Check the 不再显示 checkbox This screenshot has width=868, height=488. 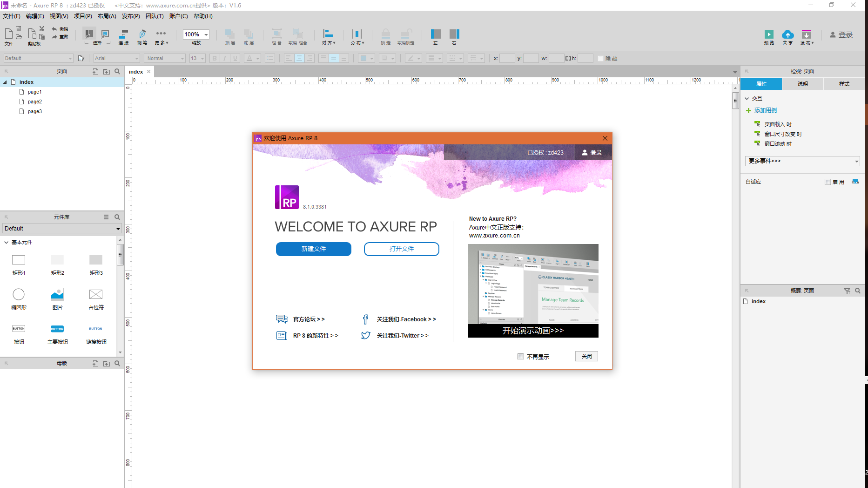tap(520, 357)
